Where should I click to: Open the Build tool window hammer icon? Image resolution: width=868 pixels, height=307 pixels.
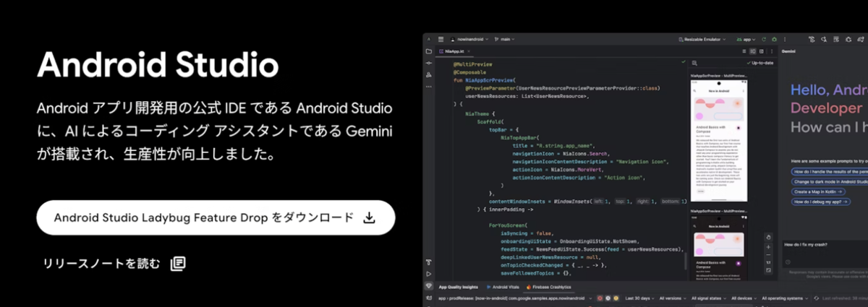[x=429, y=263]
